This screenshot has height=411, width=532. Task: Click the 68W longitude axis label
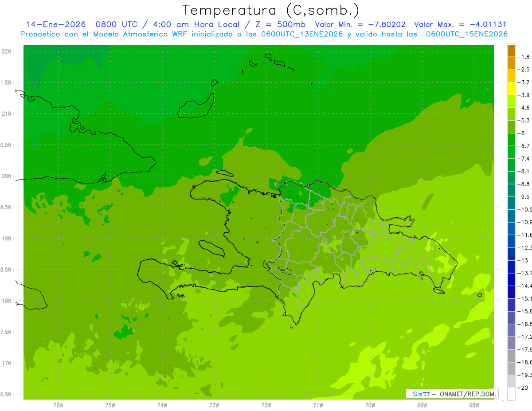[x=474, y=405]
